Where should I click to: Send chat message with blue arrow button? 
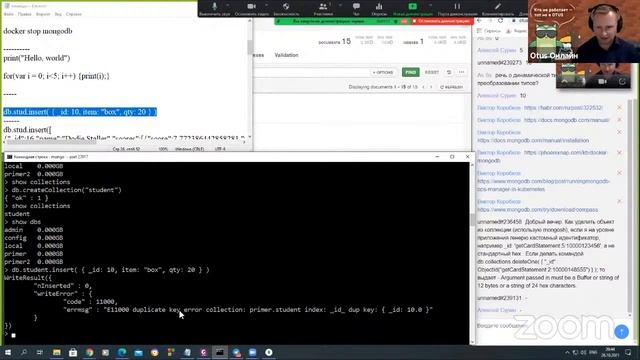621,332
